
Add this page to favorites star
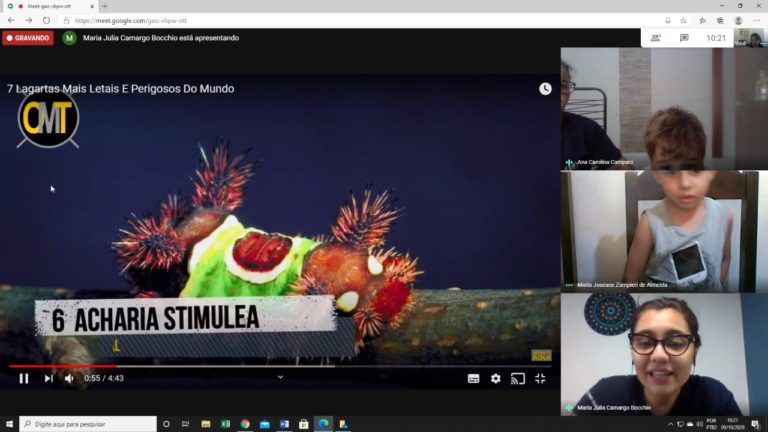(683, 21)
